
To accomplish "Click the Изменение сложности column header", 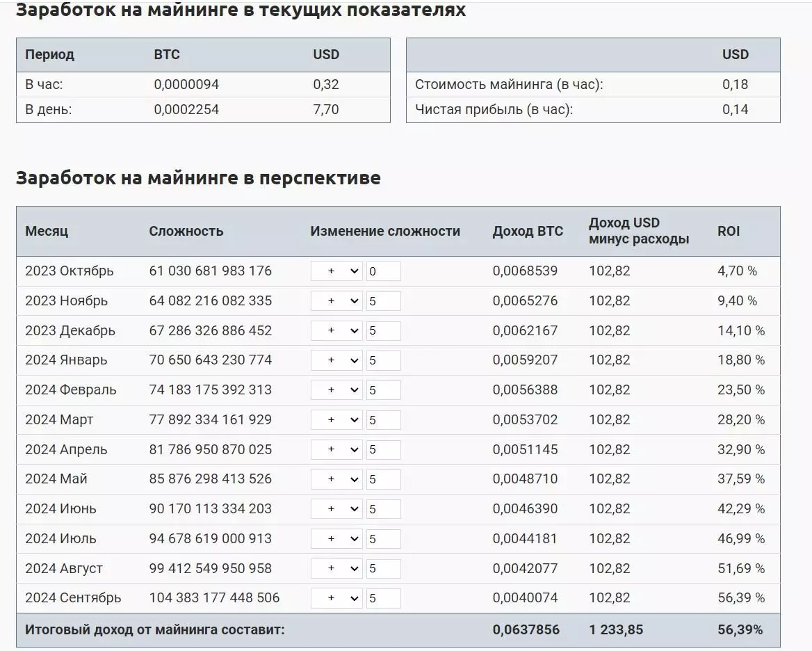I will 385,231.
